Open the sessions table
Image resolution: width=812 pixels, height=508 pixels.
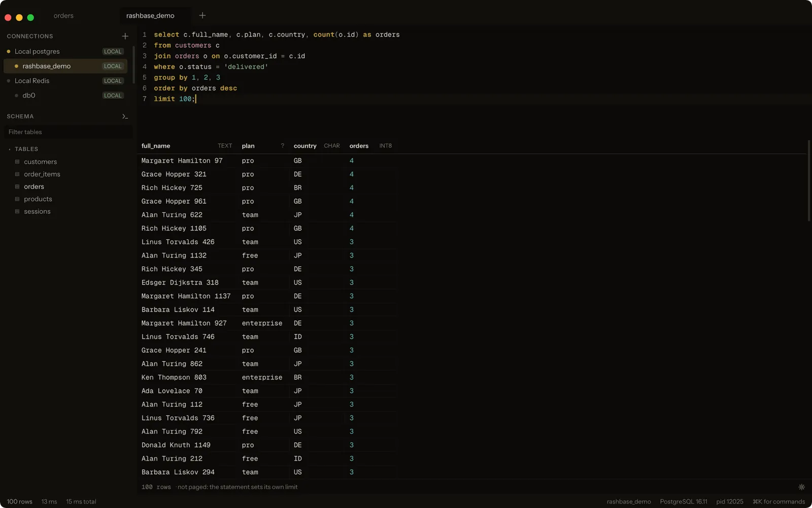(37, 211)
